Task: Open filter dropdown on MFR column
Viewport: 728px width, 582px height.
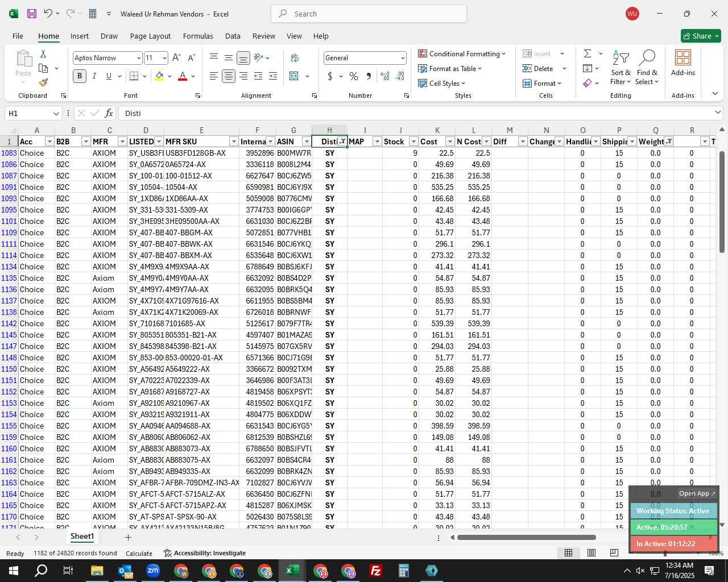Action: (122, 142)
